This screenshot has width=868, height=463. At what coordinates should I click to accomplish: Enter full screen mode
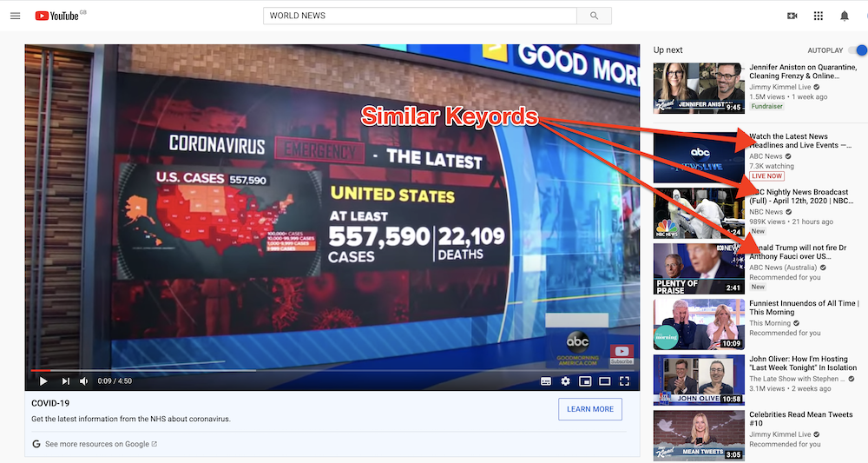(x=624, y=381)
